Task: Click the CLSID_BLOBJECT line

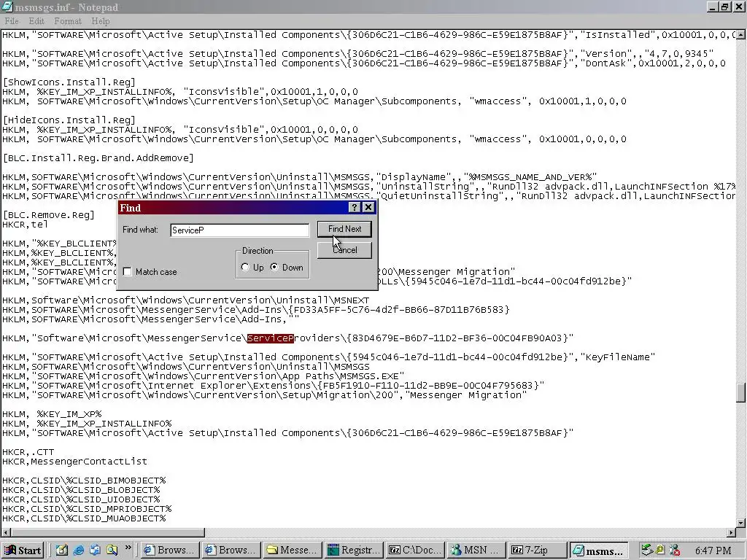Action: coord(81,490)
